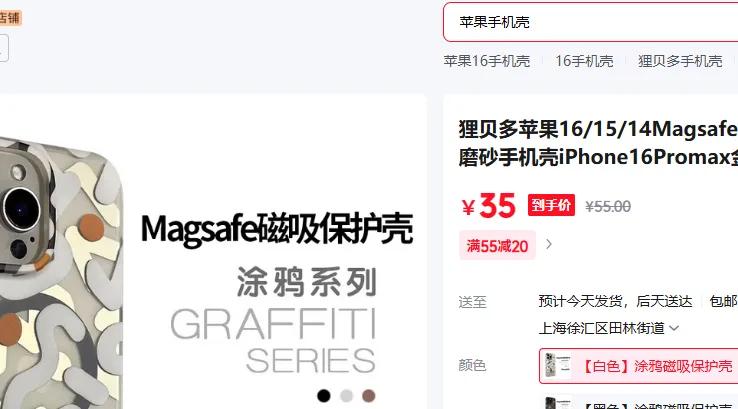Open the 16手机壳 search suggestion

584,61
